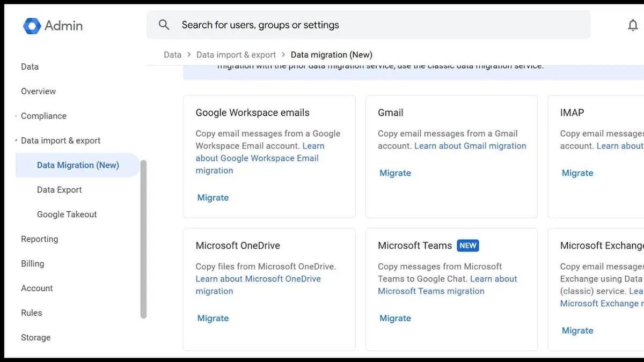
Task: Click Microsoft OneDrive card title
Action: point(238,246)
